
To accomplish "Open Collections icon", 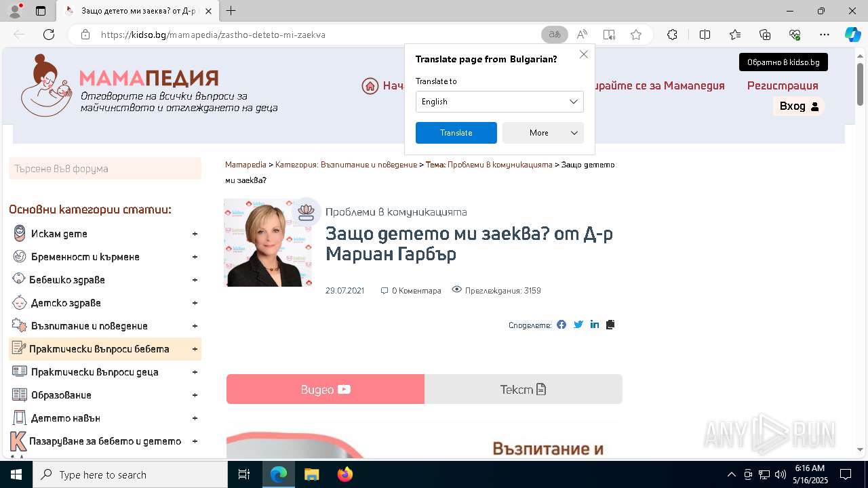I will (765, 35).
